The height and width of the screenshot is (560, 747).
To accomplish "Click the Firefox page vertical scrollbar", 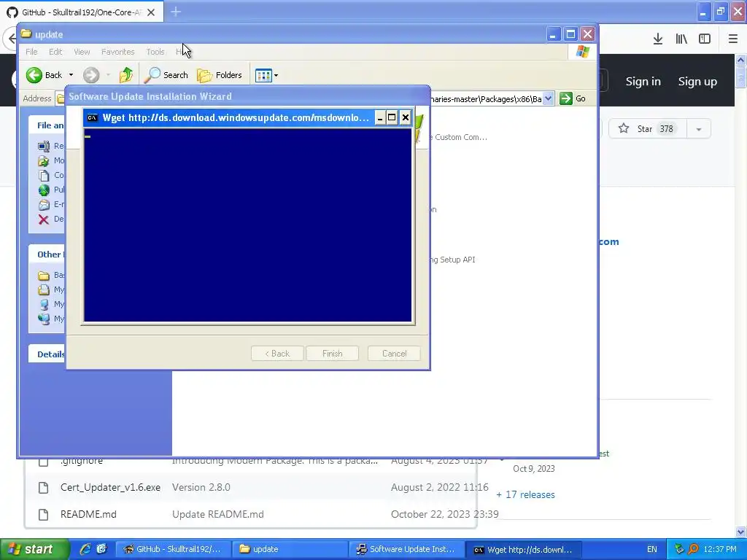I will click(741, 295).
